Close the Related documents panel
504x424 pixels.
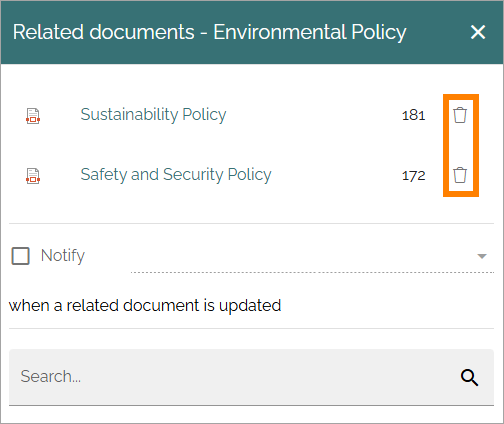(x=478, y=32)
